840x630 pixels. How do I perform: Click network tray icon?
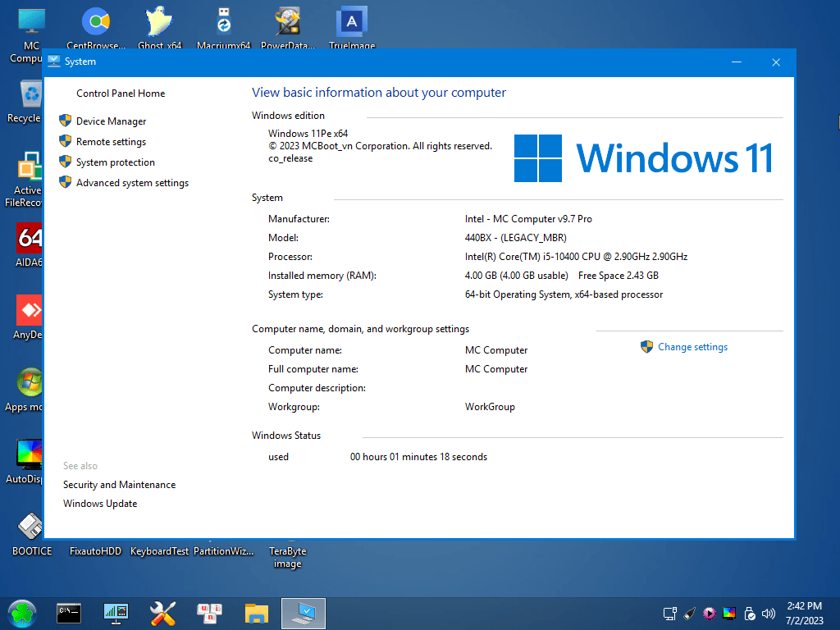click(x=669, y=614)
